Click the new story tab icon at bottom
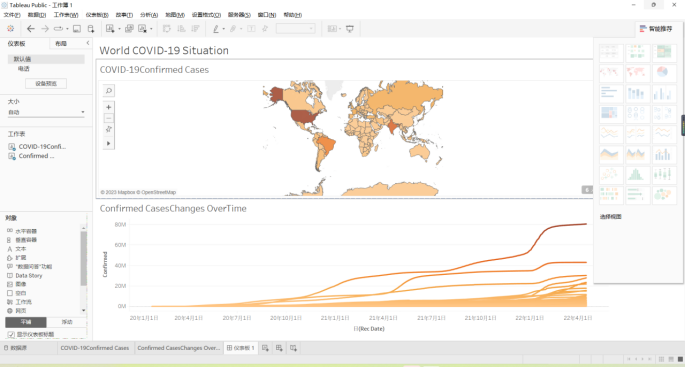 293,348
